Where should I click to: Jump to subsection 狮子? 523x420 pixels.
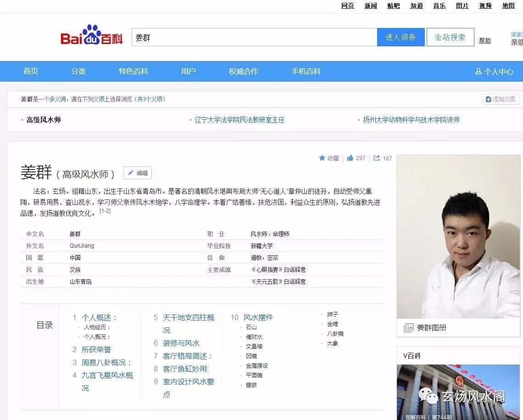tap(333, 315)
